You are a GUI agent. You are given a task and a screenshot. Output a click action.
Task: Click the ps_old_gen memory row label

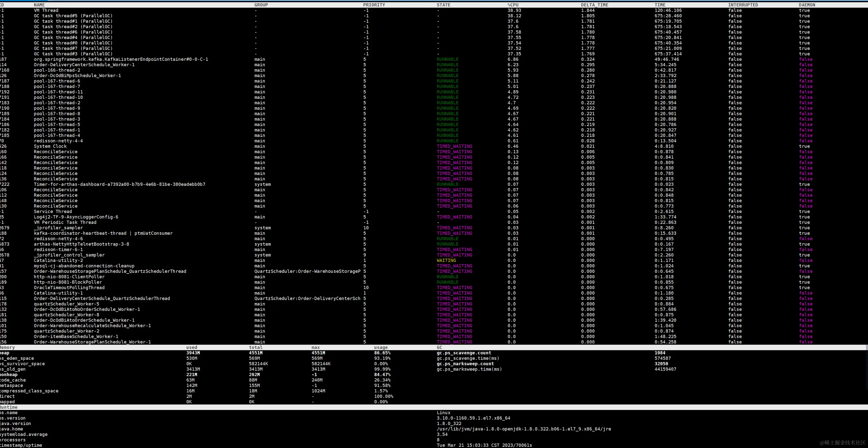click(x=13, y=369)
